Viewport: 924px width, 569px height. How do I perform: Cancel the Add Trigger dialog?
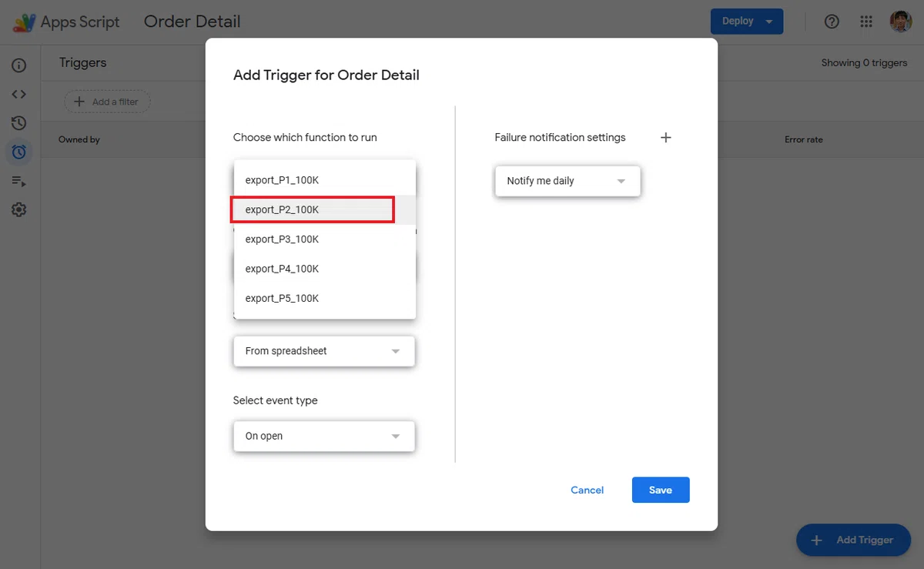pos(587,490)
